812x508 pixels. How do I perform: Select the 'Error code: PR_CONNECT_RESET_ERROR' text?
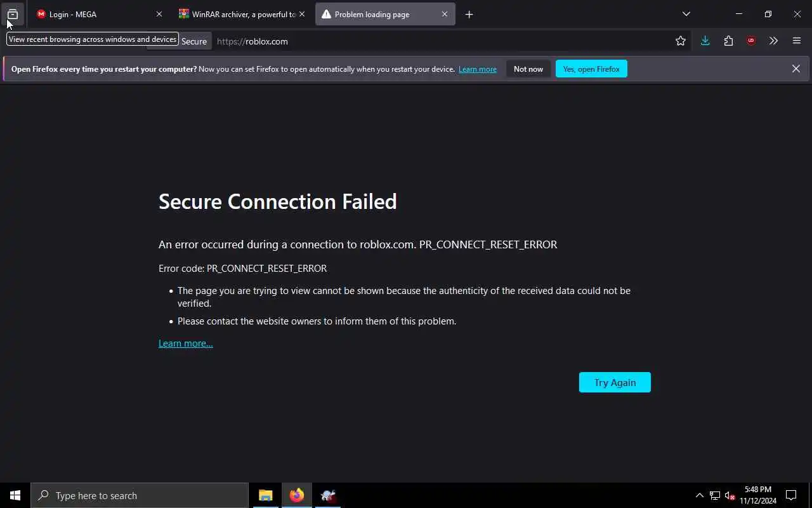[x=243, y=269]
